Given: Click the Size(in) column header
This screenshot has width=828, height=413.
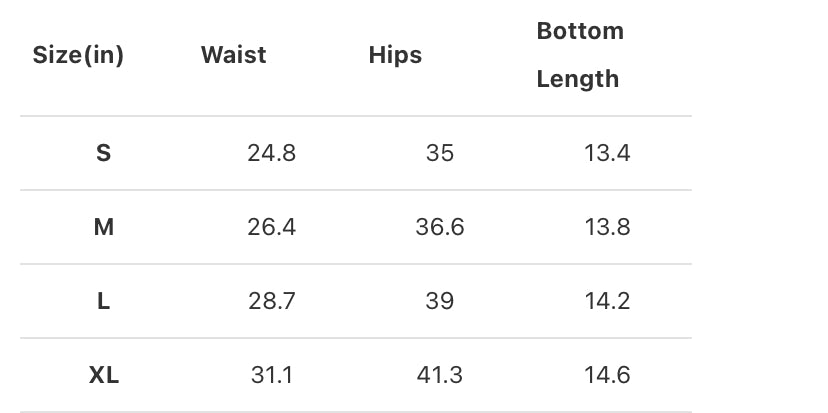Looking at the screenshot, I should (78, 55).
